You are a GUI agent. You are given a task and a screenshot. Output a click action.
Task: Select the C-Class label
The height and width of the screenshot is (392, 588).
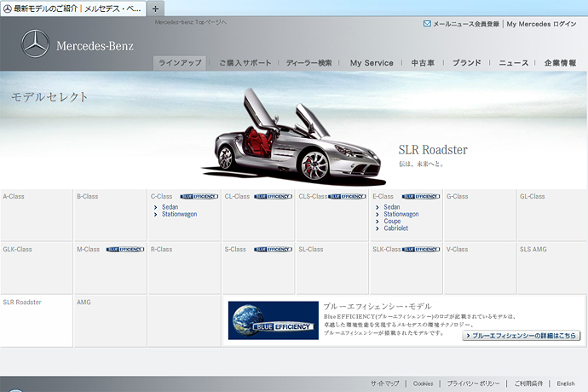(x=161, y=197)
